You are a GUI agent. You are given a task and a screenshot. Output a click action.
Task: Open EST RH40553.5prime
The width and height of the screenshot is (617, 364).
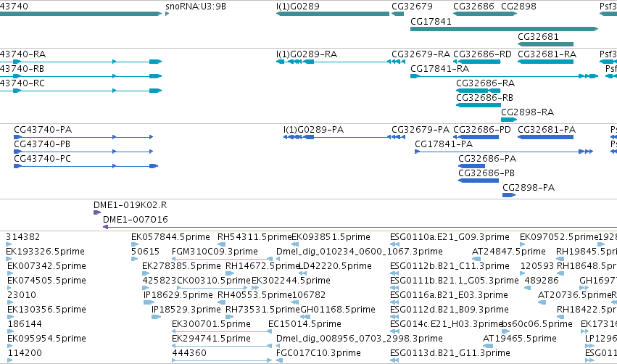coord(222,302)
